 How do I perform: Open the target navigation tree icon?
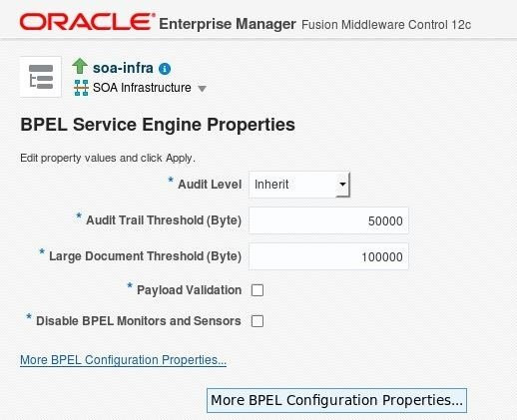pyautogui.click(x=41, y=77)
